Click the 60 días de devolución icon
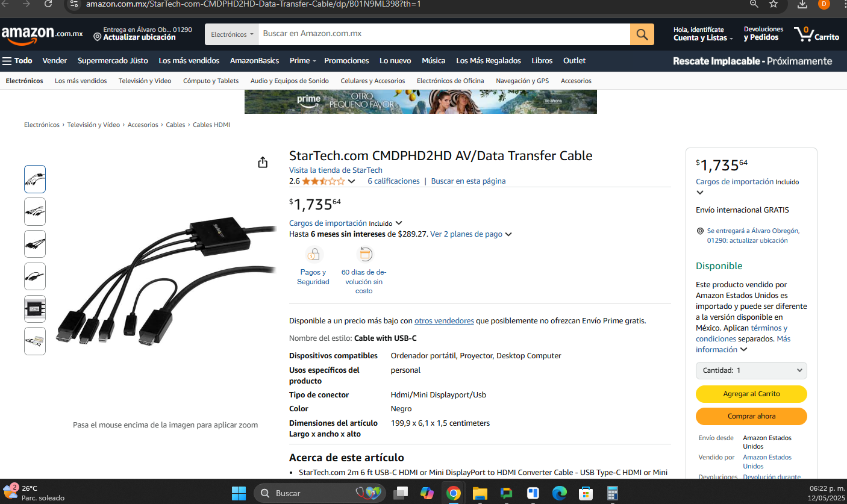This screenshot has height=504, width=847. click(364, 254)
